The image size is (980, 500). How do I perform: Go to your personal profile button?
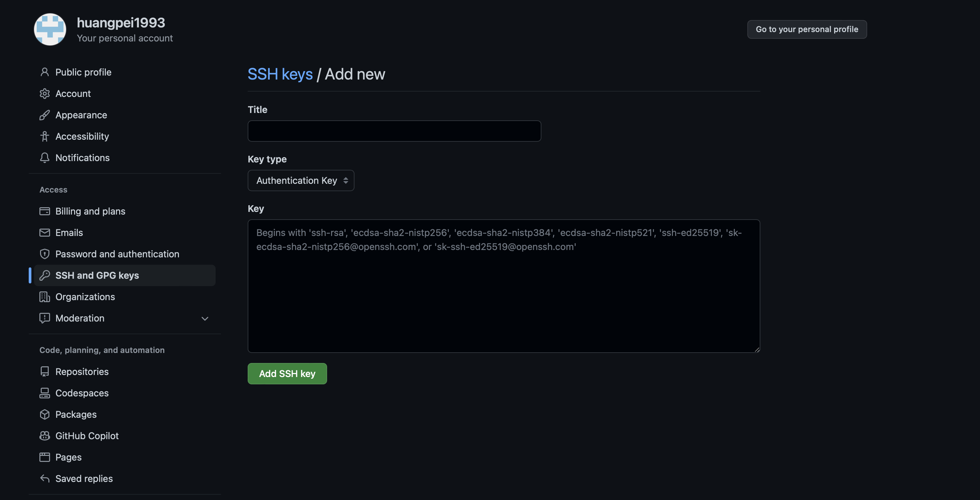[x=806, y=29]
